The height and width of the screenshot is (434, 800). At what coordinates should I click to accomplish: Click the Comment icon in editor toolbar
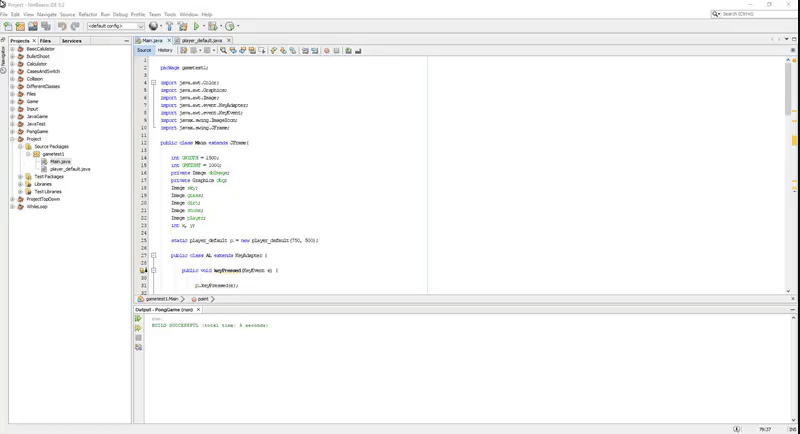tap(348, 50)
